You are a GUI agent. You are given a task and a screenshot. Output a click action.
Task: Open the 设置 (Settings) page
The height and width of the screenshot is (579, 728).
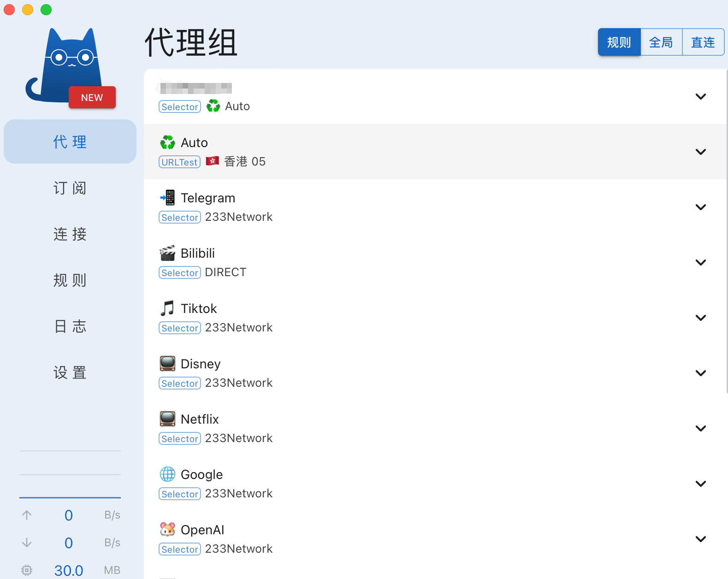point(70,372)
